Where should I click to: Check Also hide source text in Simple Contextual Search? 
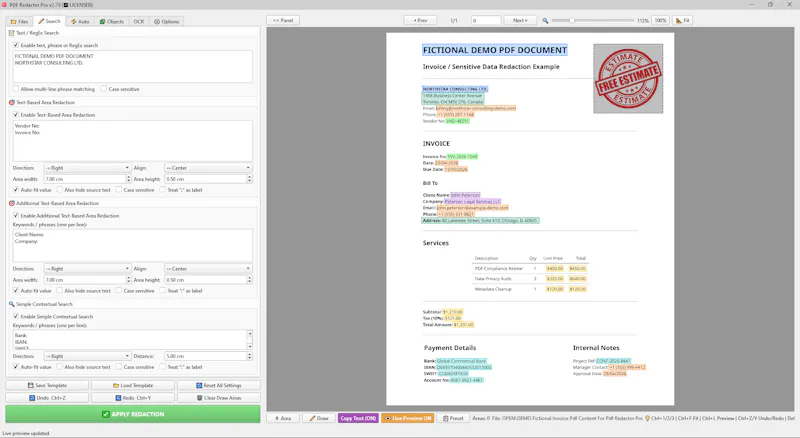60,367
